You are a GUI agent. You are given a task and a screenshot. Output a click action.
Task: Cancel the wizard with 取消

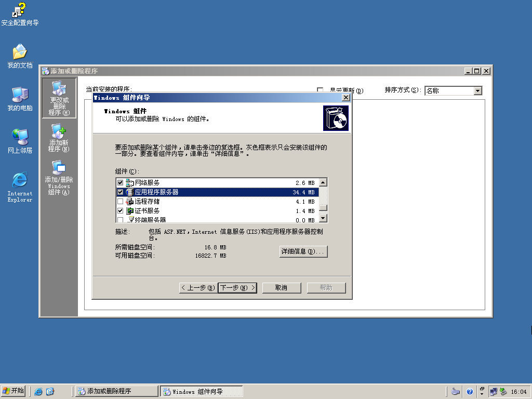point(281,288)
